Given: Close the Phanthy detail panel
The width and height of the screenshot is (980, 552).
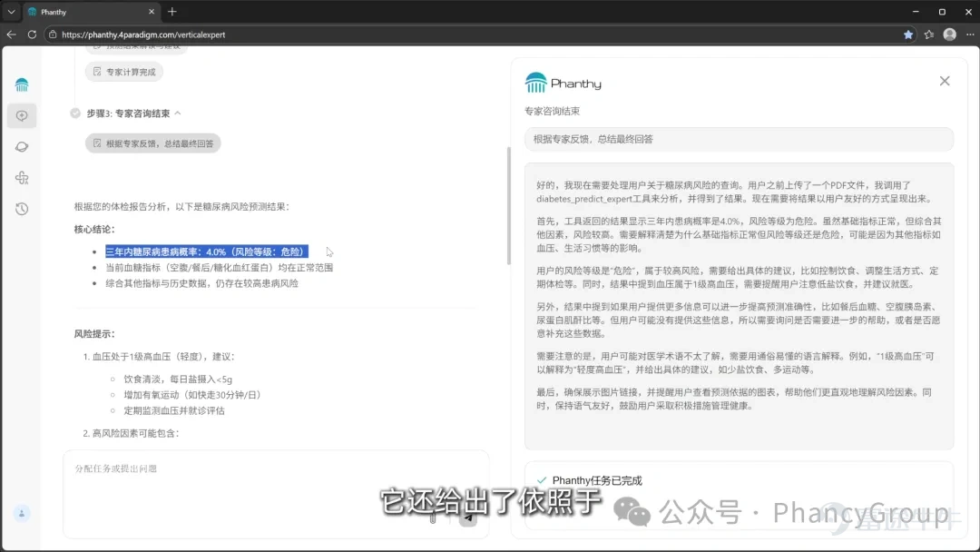Looking at the screenshot, I should click(x=945, y=82).
